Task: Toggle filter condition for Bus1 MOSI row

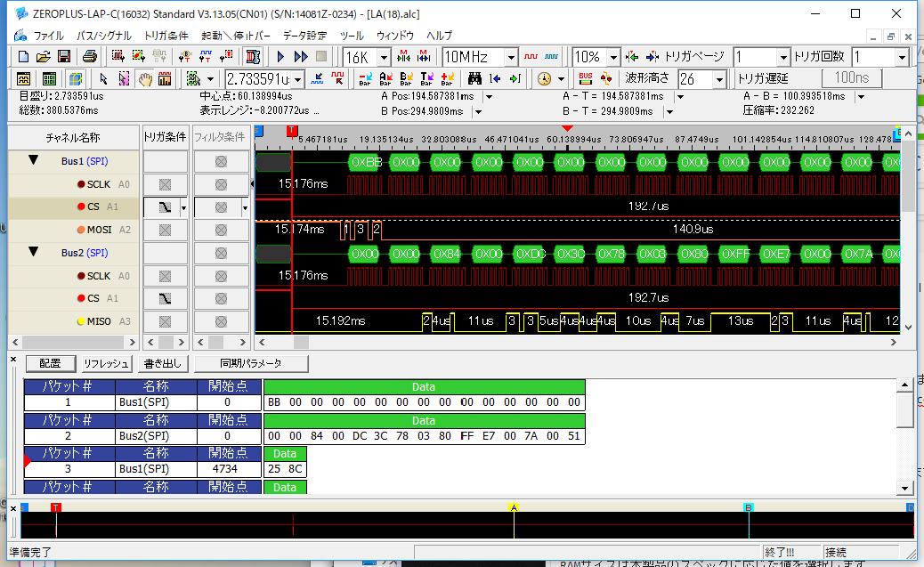Action: point(221,230)
